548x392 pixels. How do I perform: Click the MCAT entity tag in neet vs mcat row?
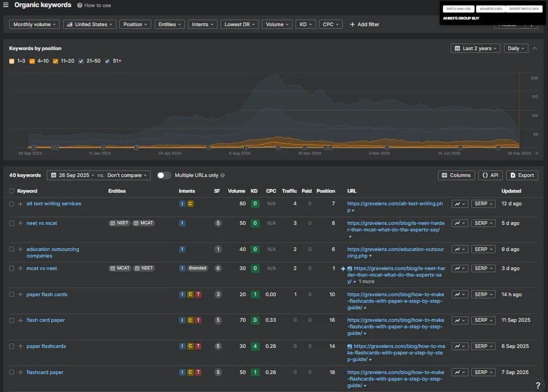click(x=144, y=223)
